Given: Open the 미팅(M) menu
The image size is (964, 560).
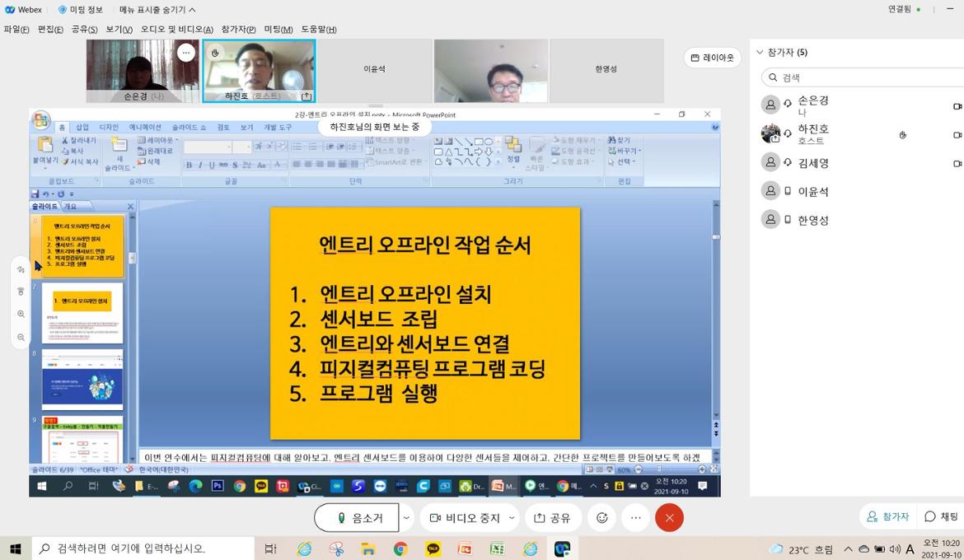Looking at the screenshot, I should [x=278, y=29].
